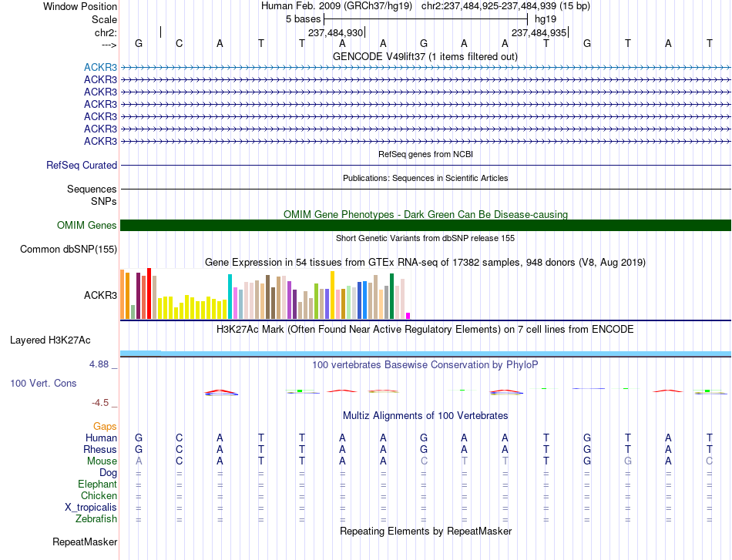Image resolution: width=732 pixels, height=560 pixels.
Task: Click the light blue ACKR3 transcript label
Action: coord(100,67)
